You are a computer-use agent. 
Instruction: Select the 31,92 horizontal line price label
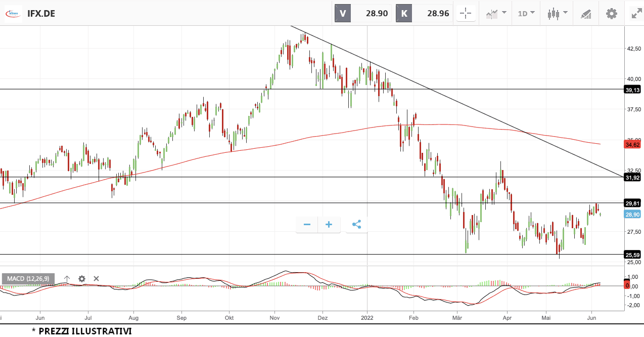coord(633,177)
